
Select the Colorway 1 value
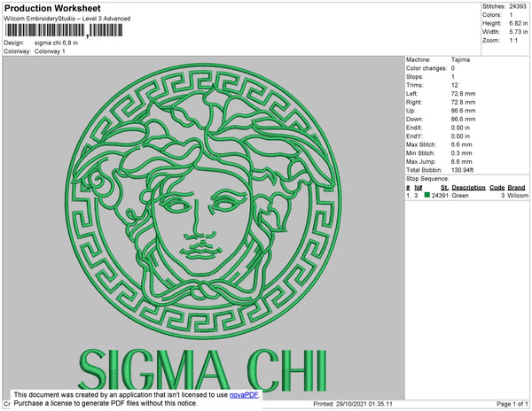[50, 51]
